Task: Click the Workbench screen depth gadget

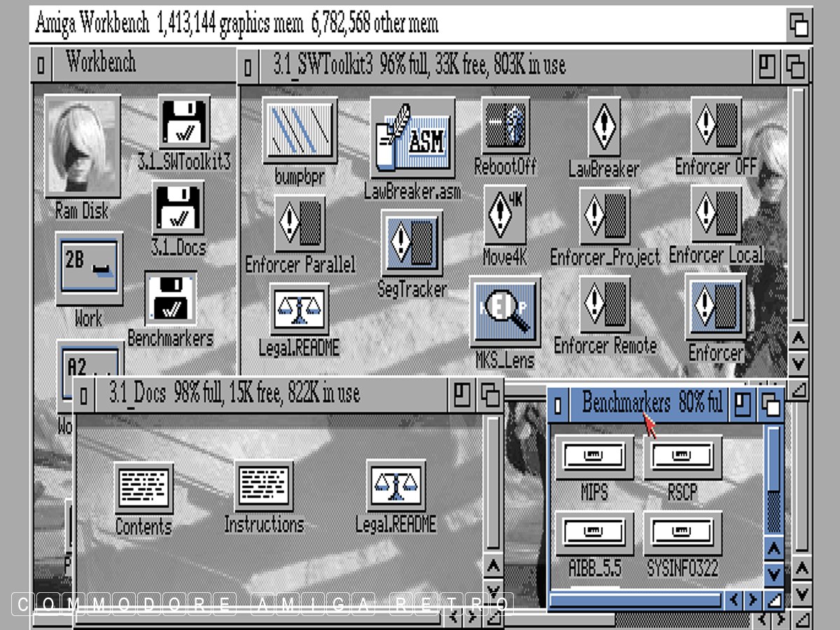Action: point(799,25)
